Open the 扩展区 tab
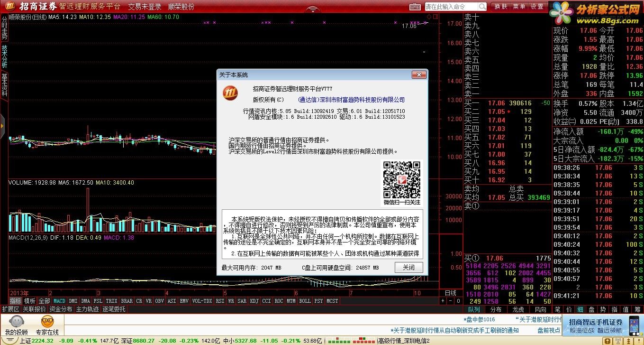The image size is (644, 345). pyautogui.click(x=10, y=309)
